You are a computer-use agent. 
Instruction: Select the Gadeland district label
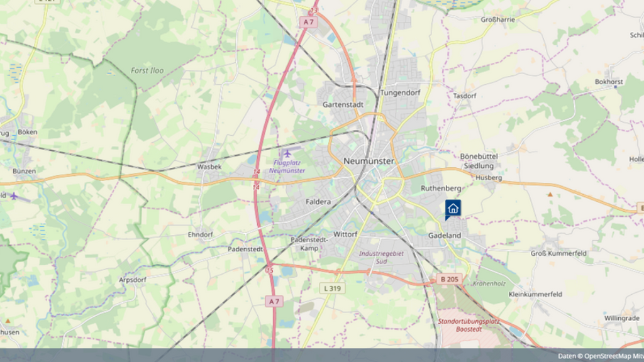click(x=444, y=236)
